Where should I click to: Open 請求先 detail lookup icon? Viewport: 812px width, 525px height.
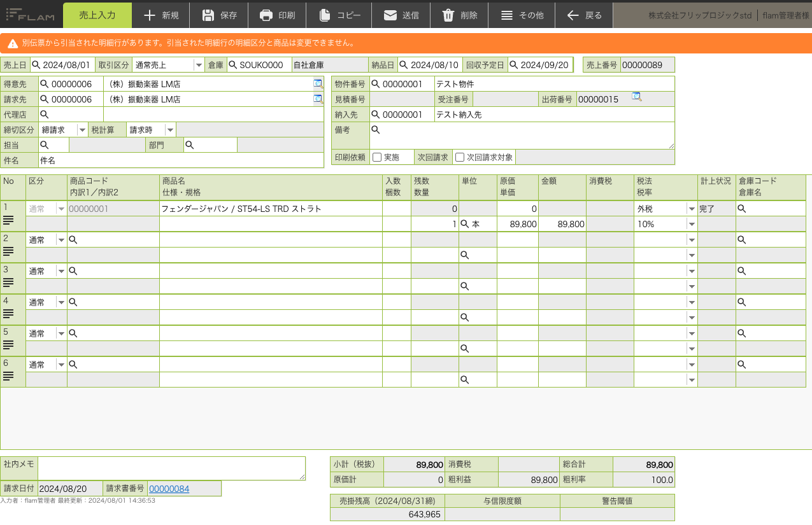pos(318,99)
